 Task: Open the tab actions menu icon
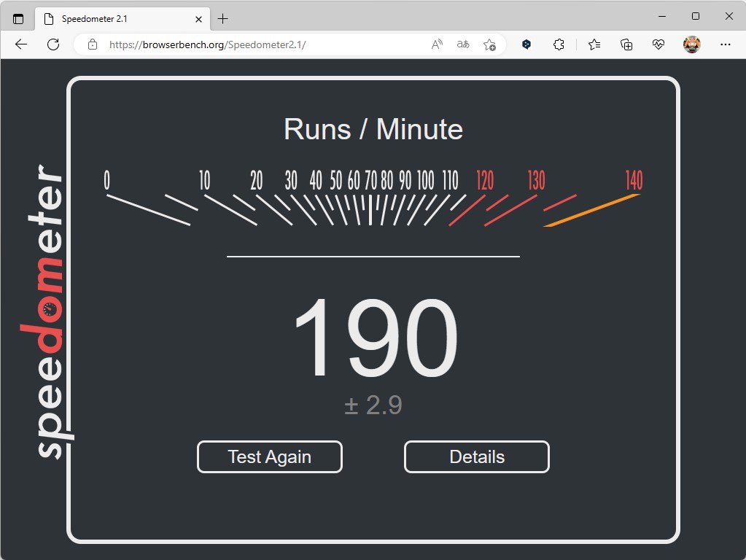coord(18,19)
